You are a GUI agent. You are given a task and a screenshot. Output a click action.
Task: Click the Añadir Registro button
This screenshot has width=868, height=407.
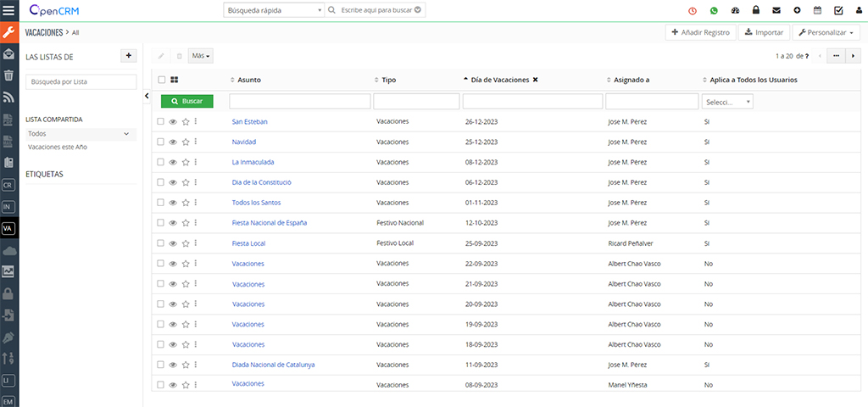tap(701, 33)
